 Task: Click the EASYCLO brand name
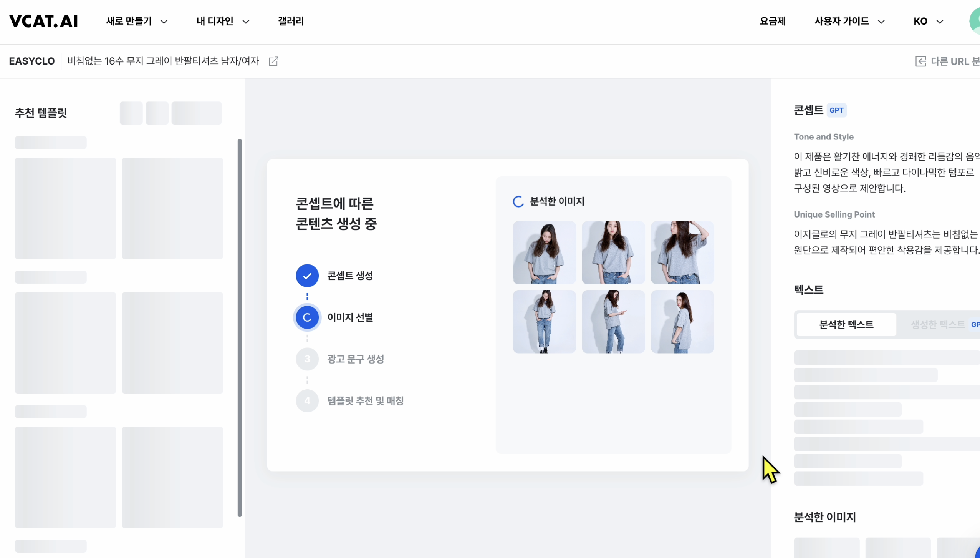32,61
